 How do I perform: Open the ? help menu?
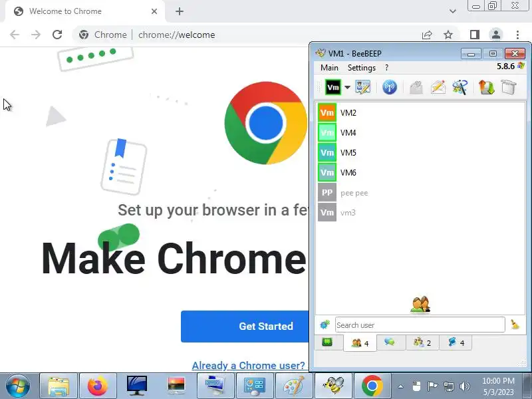pyautogui.click(x=386, y=68)
